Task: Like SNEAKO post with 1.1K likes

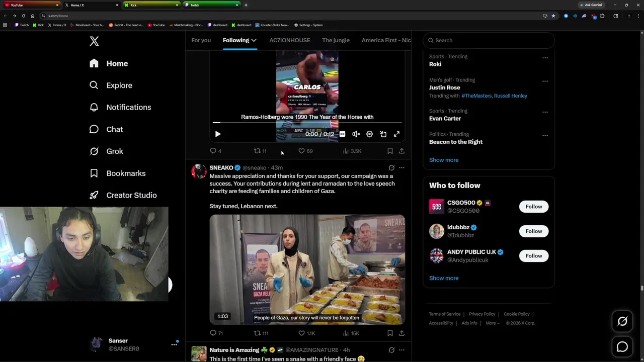Action: (306, 333)
